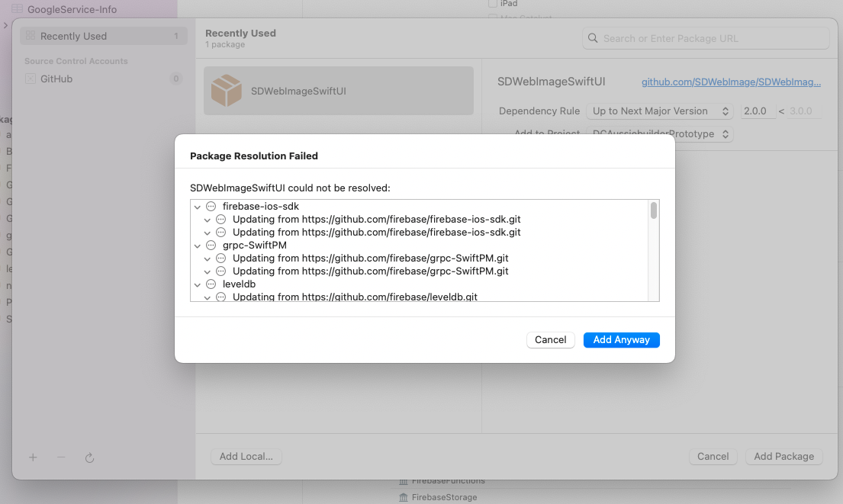Click status icon for first firebase-ios-sdk.git update
Viewport: 843px width, 504px height.
click(x=220, y=220)
